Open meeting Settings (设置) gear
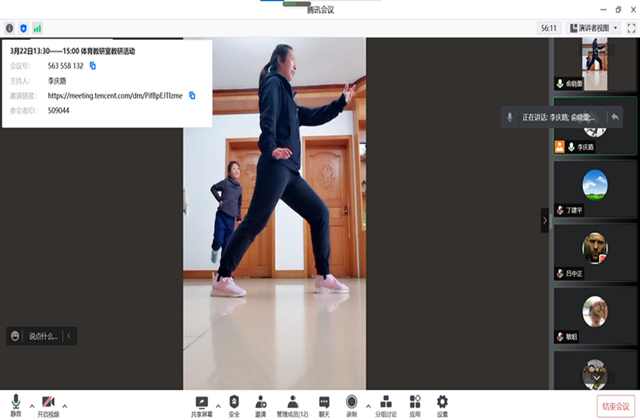The height and width of the screenshot is (420, 640). pos(442,404)
